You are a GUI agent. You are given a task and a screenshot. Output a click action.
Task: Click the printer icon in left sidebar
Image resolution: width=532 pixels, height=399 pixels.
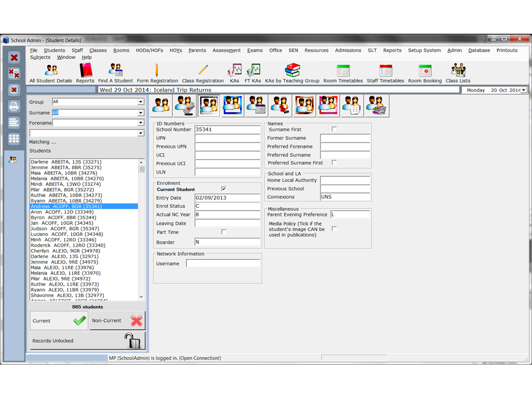[14, 106]
